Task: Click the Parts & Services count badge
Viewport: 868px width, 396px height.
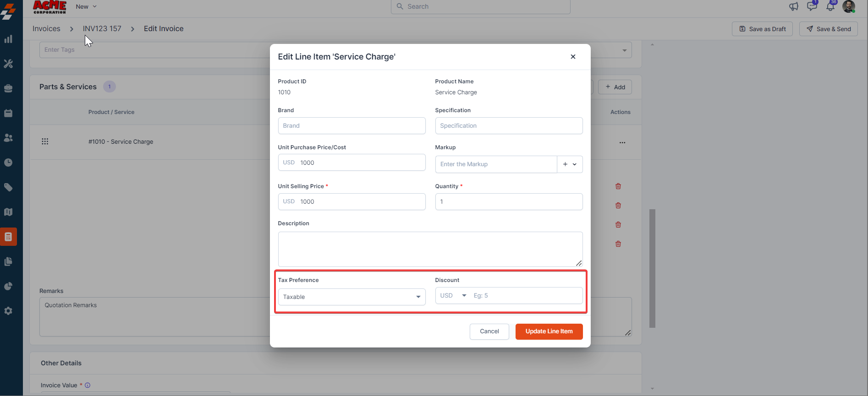Action: click(x=110, y=87)
